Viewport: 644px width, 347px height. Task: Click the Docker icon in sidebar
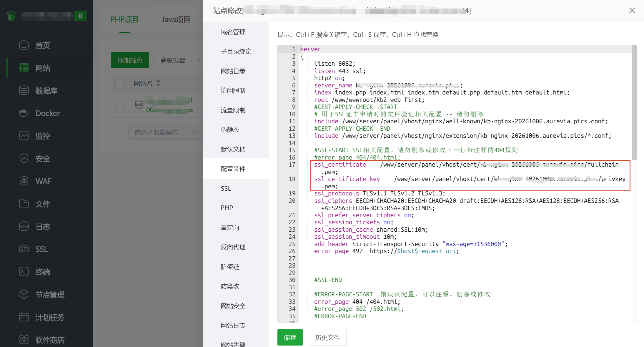(24, 113)
